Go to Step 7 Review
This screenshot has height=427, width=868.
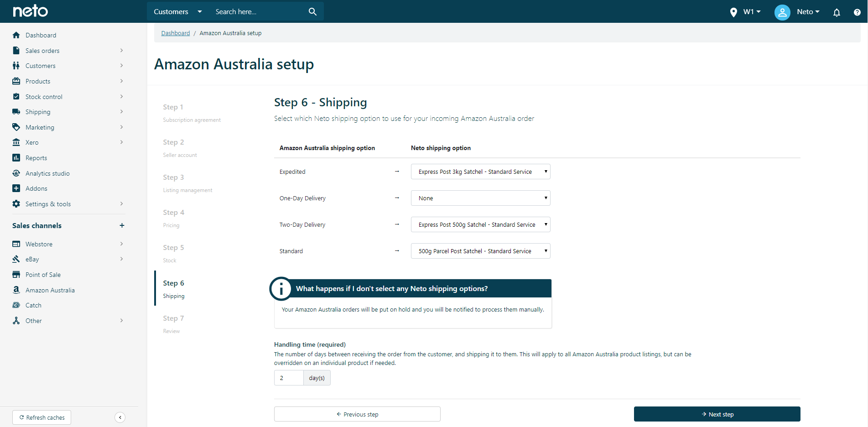coord(173,324)
